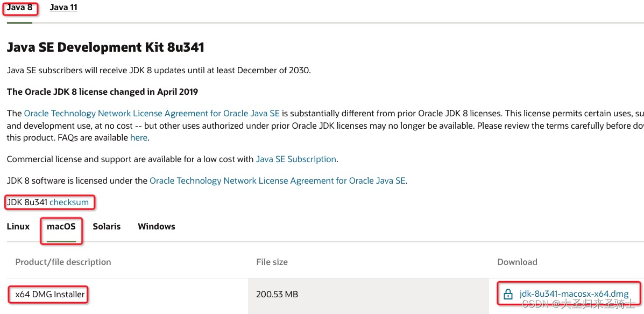This screenshot has width=644, height=314.
Task: Click the "license changed in April 2019" heading
Action: [x=102, y=92]
